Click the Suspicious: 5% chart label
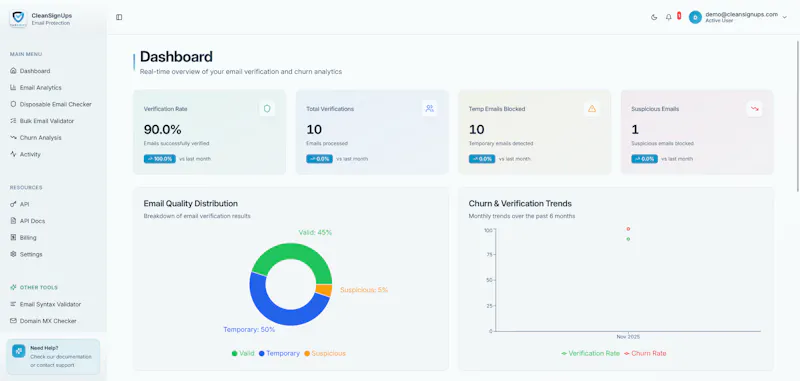Viewport: 800px width, 381px height. coord(364,290)
